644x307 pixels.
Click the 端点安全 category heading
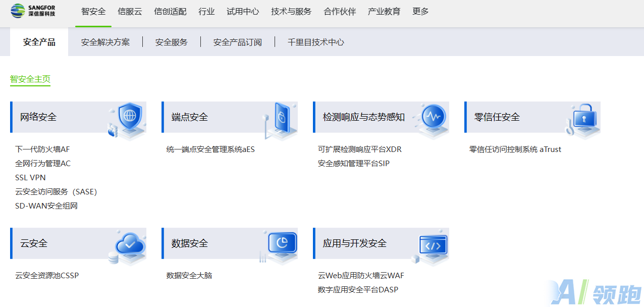pyautogui.click(x=190, y=117)
